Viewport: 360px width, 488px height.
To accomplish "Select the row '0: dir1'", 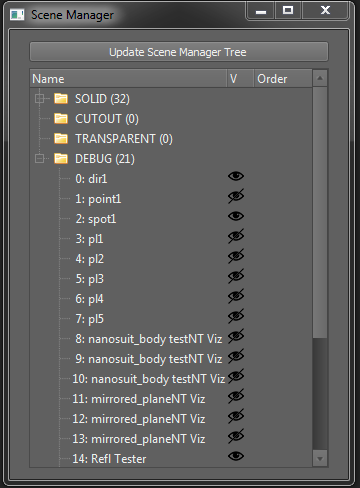I will click(x=171, y=179).
